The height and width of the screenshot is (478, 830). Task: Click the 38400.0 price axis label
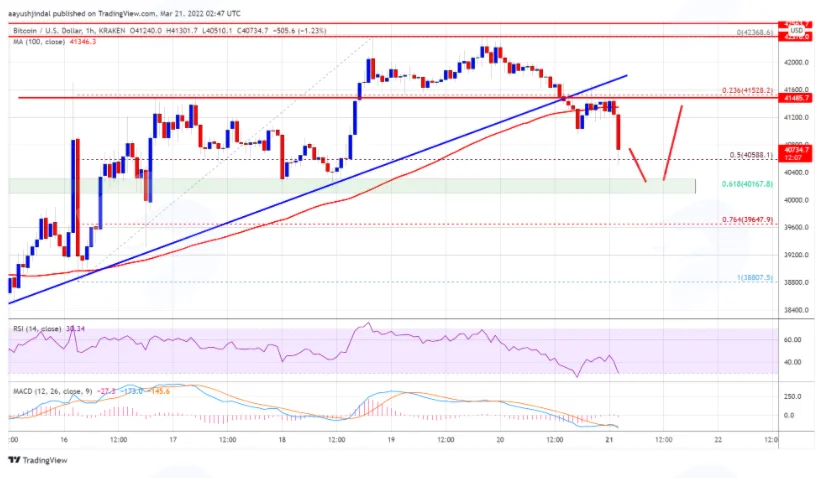tap(796, 310)
